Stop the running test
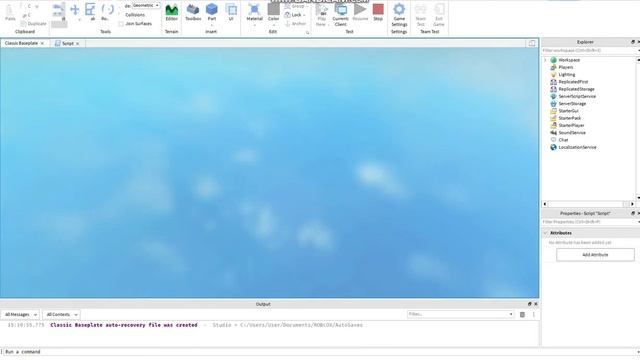Screen dimensions: 640x360 tap(378, 12)
